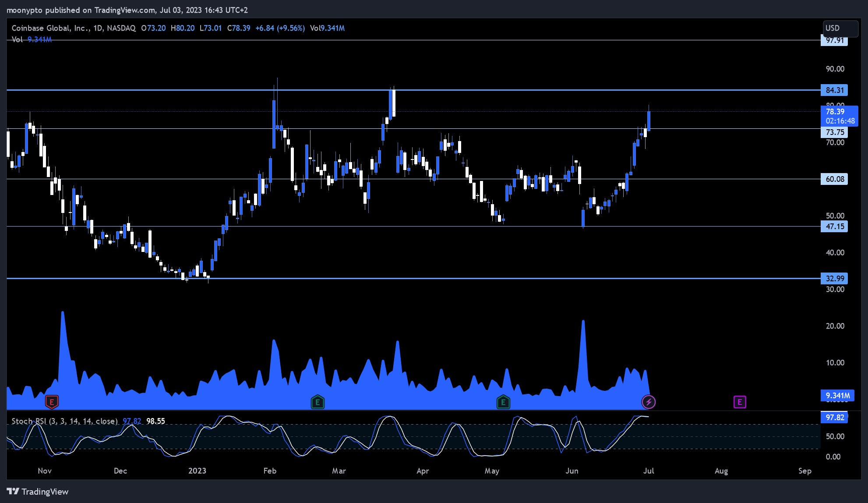Click the 50.00 Stoch RSI scale tick
This screenshot has width=868, height=503.
(x=835, y=436)
